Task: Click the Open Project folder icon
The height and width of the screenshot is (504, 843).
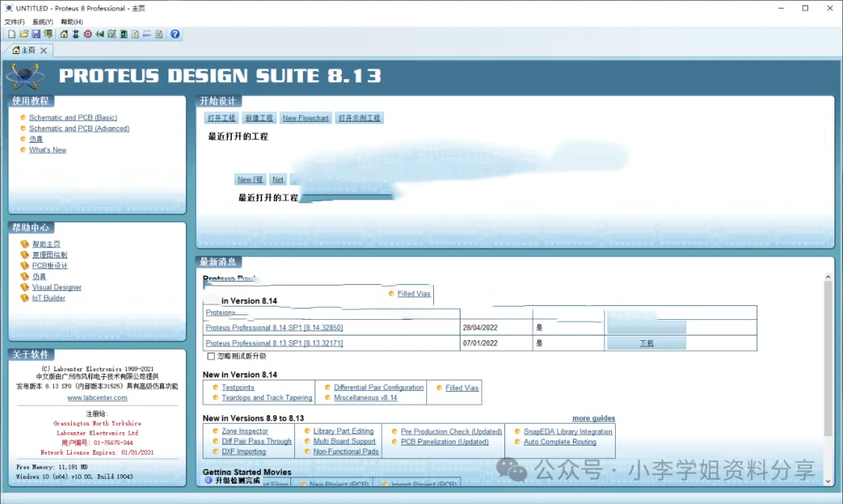Action: [x=23, y=34]
